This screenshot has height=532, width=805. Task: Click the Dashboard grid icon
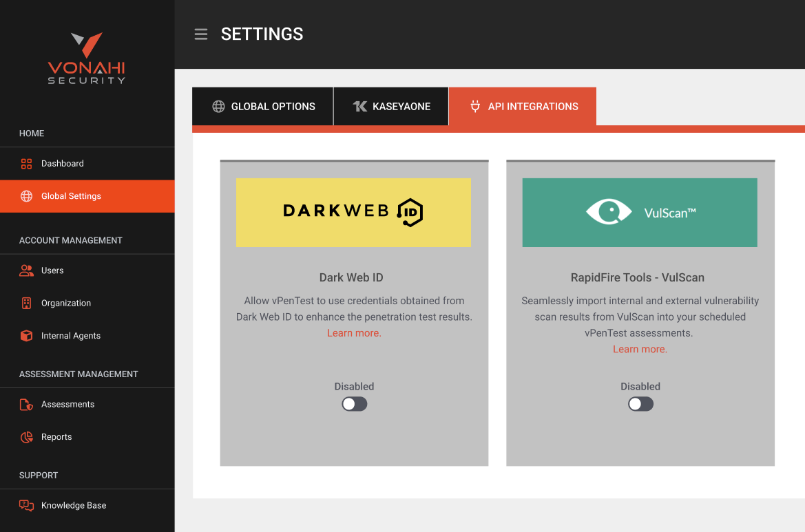tap(27, 164)
